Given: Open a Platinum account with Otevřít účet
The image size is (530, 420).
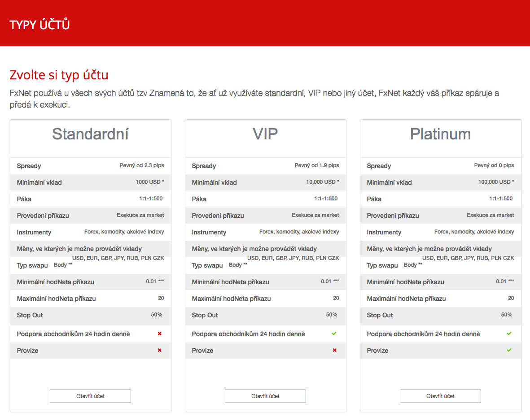Looking at the screenshot, I should (440, 396).
